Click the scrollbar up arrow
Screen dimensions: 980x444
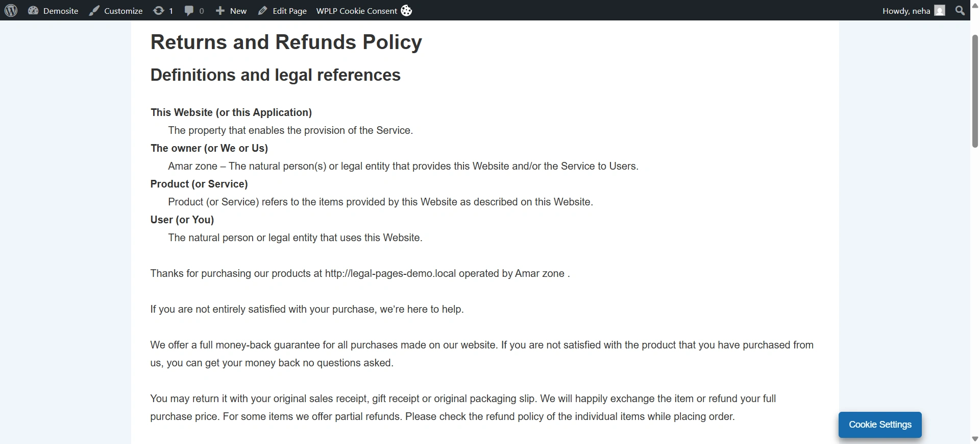pos(974,5)
